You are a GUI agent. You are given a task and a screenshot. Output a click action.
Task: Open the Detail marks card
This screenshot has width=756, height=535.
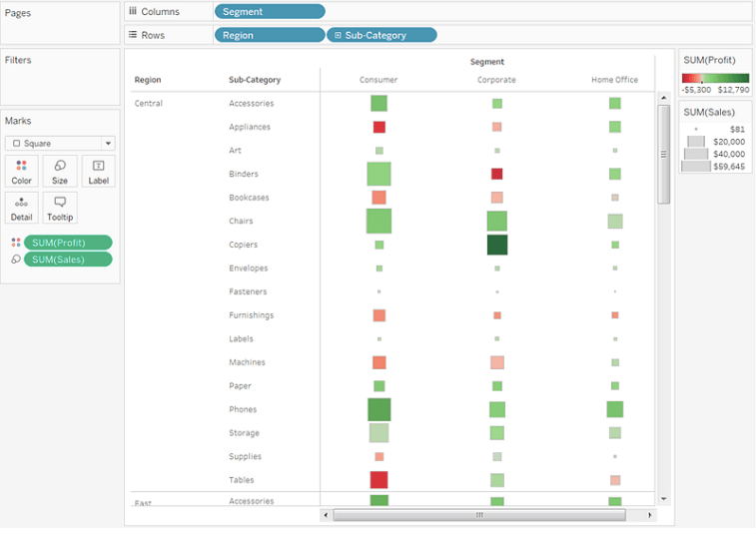[x=21, y=208]
